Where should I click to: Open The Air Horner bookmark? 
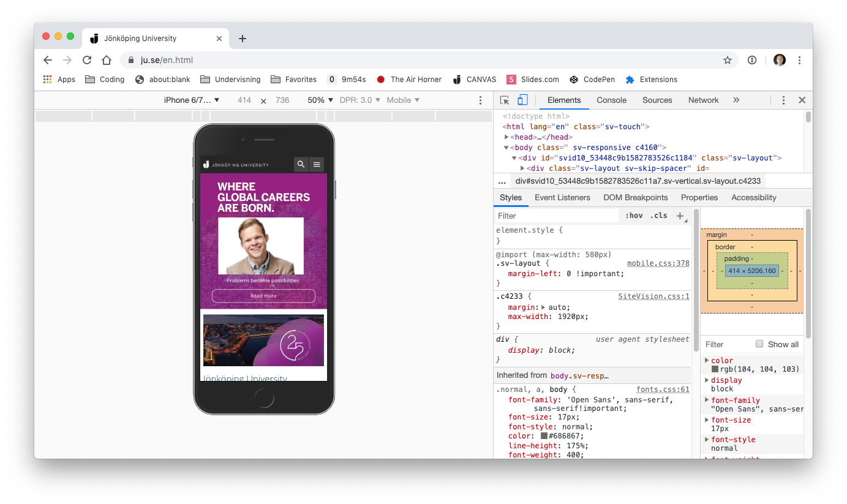[x=409, y=80]
